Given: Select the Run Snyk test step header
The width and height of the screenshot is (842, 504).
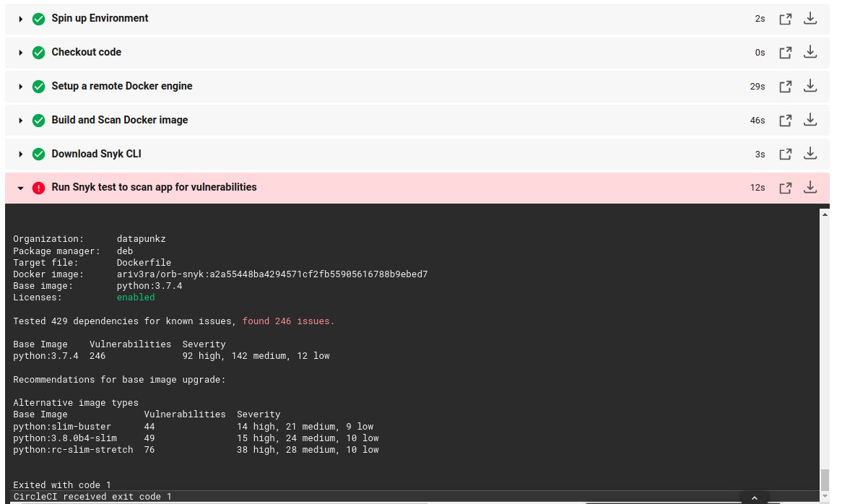Looking at the screenshot, I should 154,187.
